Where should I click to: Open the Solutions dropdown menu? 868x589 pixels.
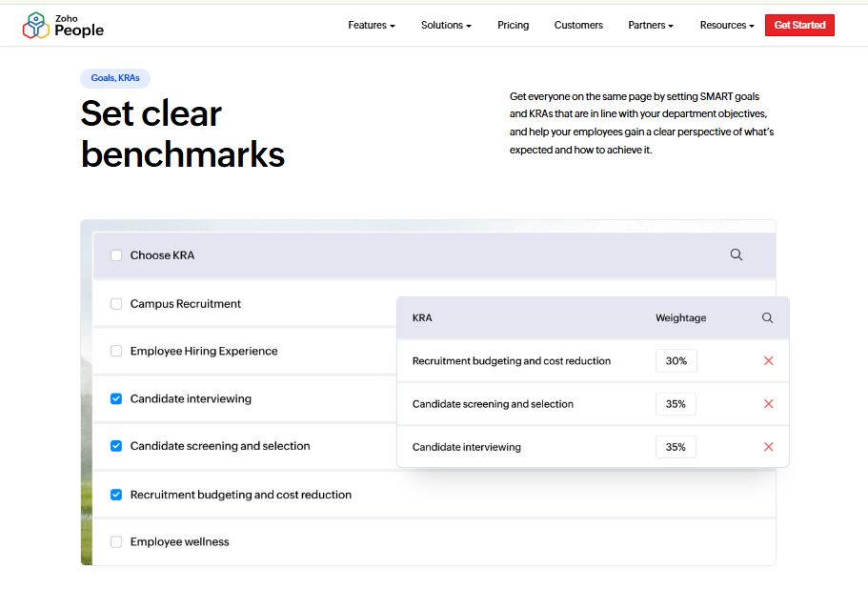(x=446, y=25)
